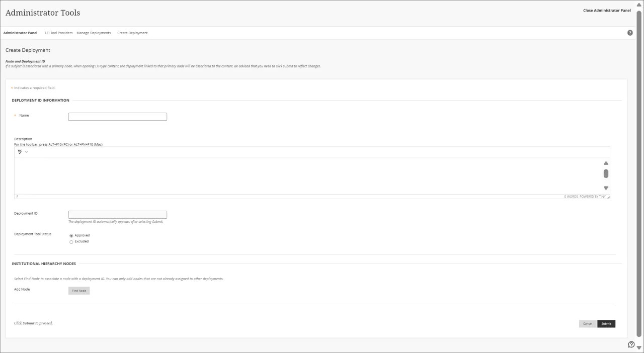Click the resize handle on the editor corner
Viewport: 644px width, 353px height.
(608, 197)
